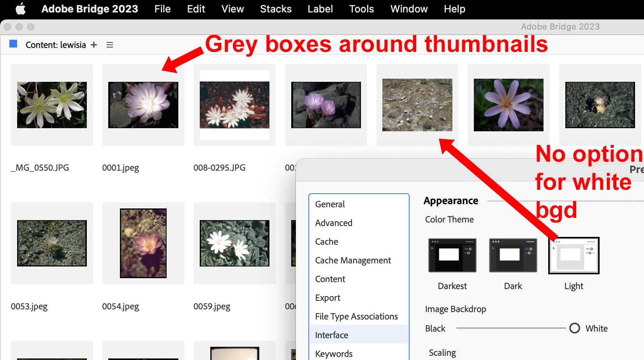This screenshot has height=360, width=644.
Task: Select thumbnail 0053.jpeg
Action: [x=52, y=243]
